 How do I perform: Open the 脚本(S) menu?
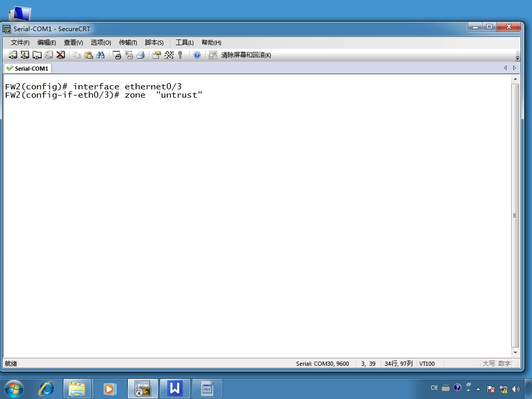tap(154, 43)
